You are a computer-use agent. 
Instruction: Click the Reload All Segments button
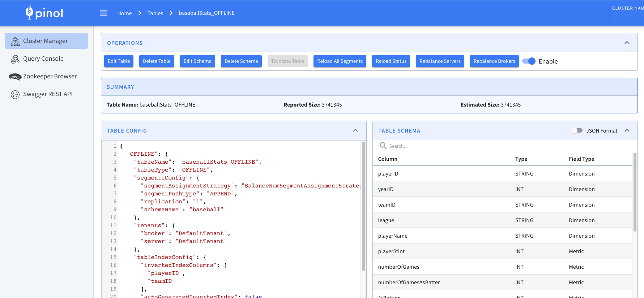[x=340, y=61]
